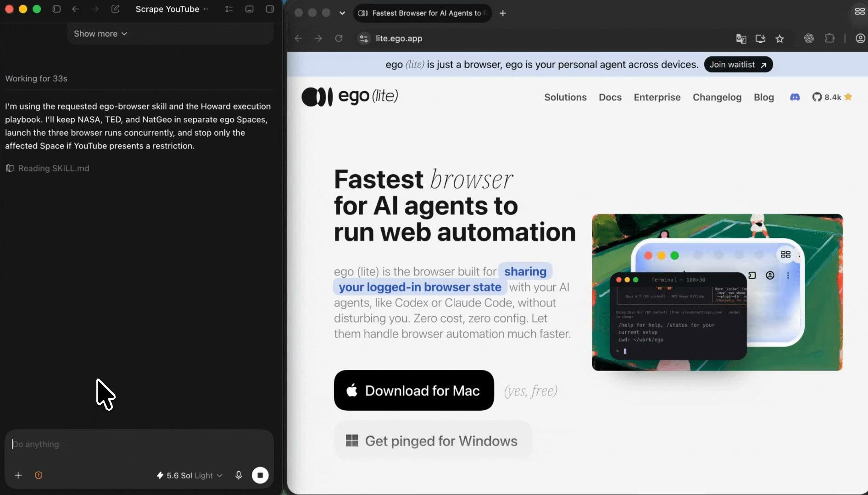
Task: Open the Reading SKILL.md step
Action: [x=48, y=168]
